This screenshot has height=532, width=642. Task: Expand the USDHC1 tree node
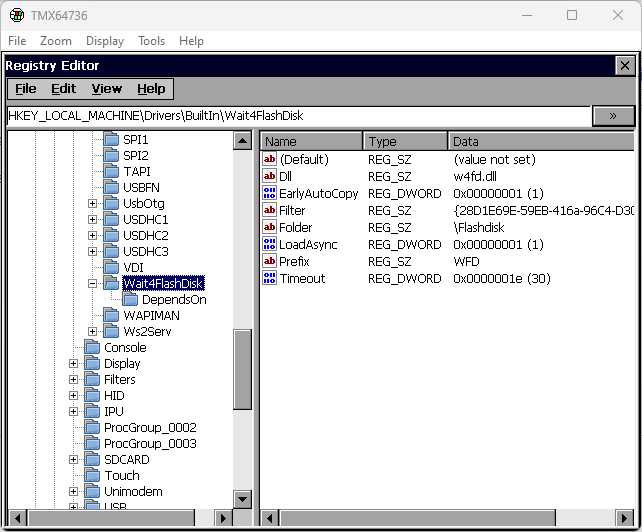(93, 220)
